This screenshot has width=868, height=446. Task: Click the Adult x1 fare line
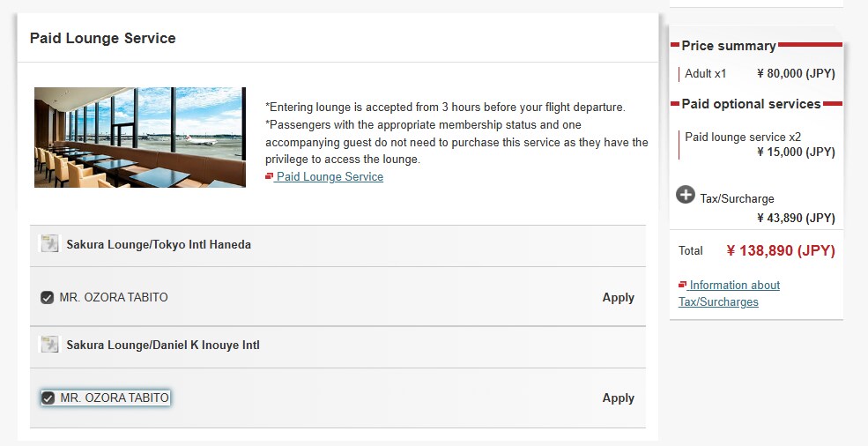tap(705, 74)
